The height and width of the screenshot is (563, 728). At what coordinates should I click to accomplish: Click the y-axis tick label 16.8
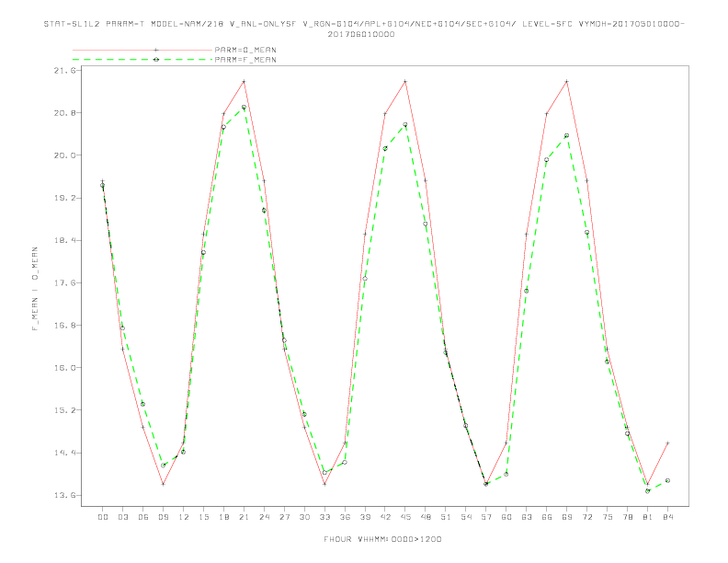64,325
